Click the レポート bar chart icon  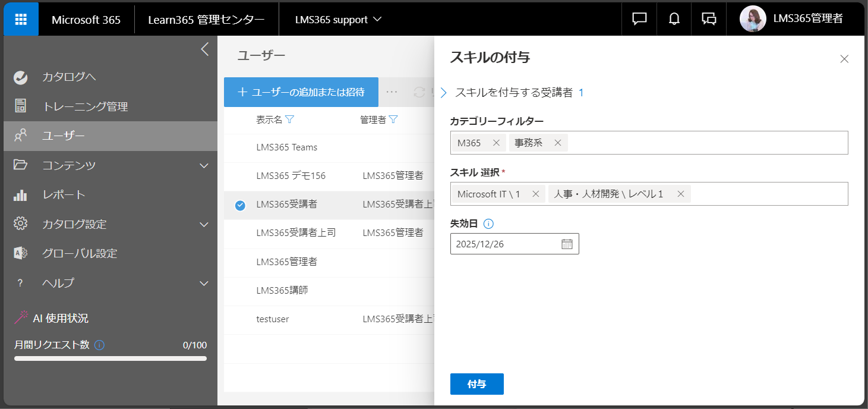pyautogui.click(x=21, y=194)
